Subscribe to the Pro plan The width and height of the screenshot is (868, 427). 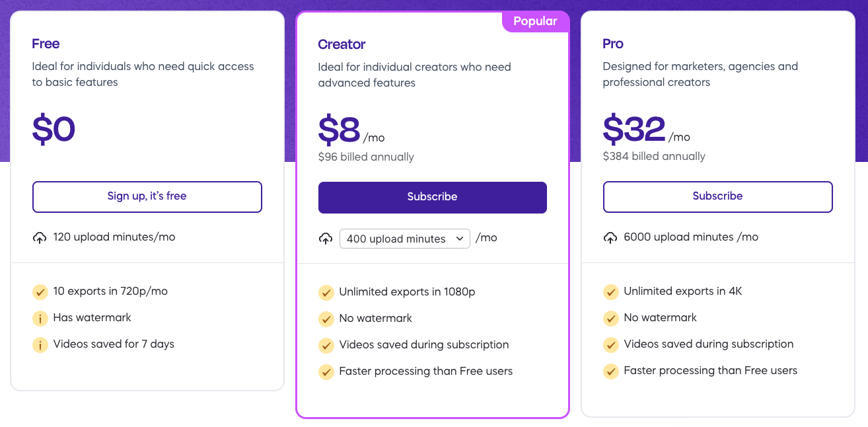coord(717,196)
